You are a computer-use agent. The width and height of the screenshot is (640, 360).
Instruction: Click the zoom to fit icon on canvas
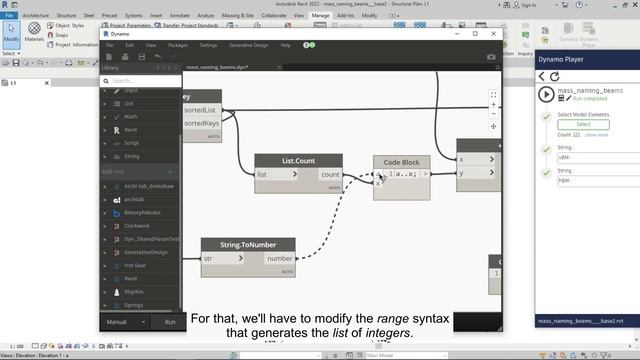(x=493, y=95)
